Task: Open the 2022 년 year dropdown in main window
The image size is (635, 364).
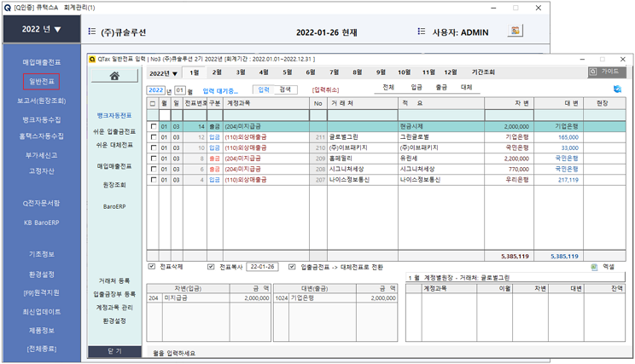Action: [x=41, y=29]
